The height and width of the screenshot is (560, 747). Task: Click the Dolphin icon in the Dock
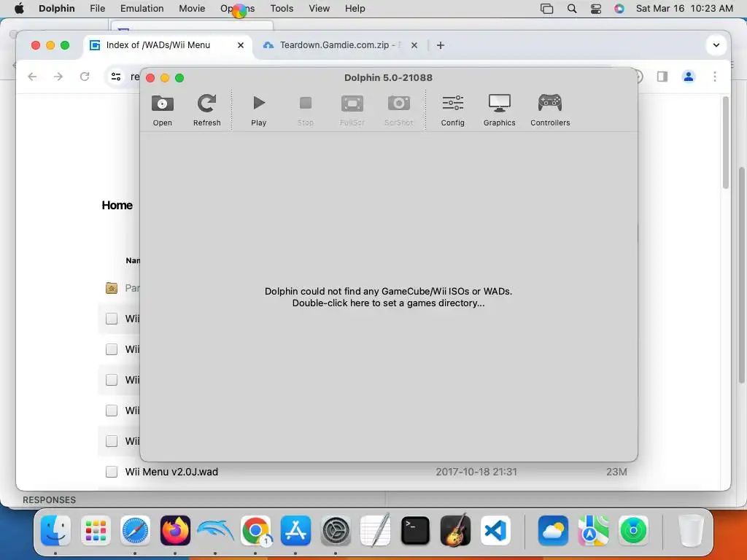[x=215, y=531]
